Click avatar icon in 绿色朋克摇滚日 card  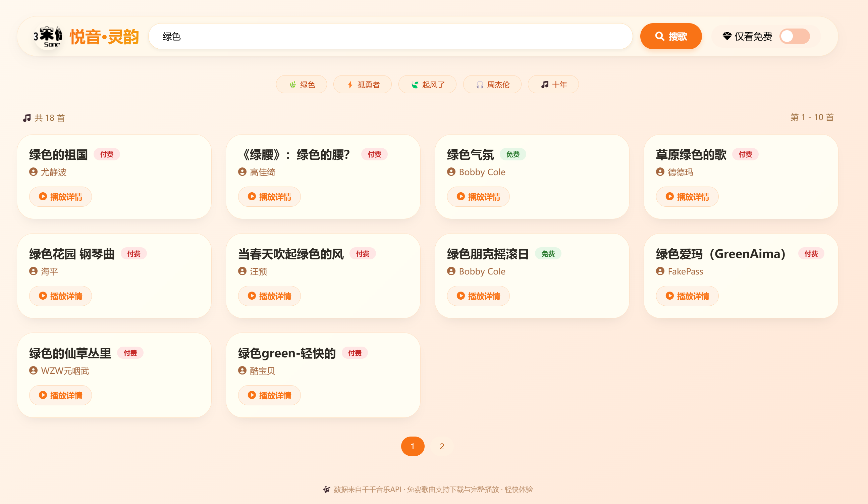pos(451,271)
